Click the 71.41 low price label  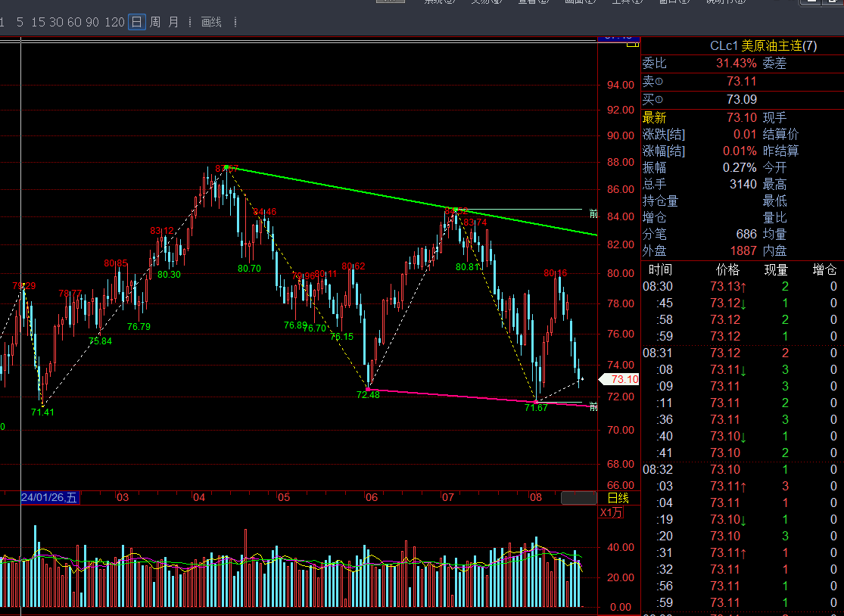point(42,412)
